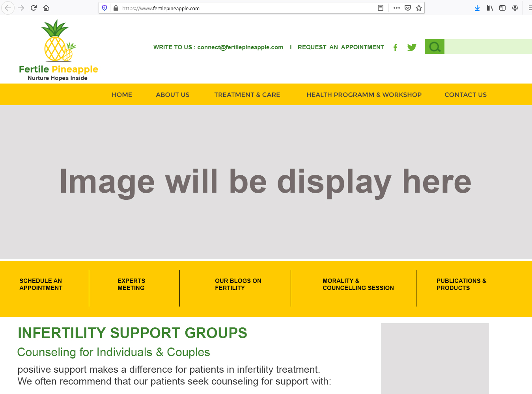Toggle reader view in address bar

tap(381, 8)
